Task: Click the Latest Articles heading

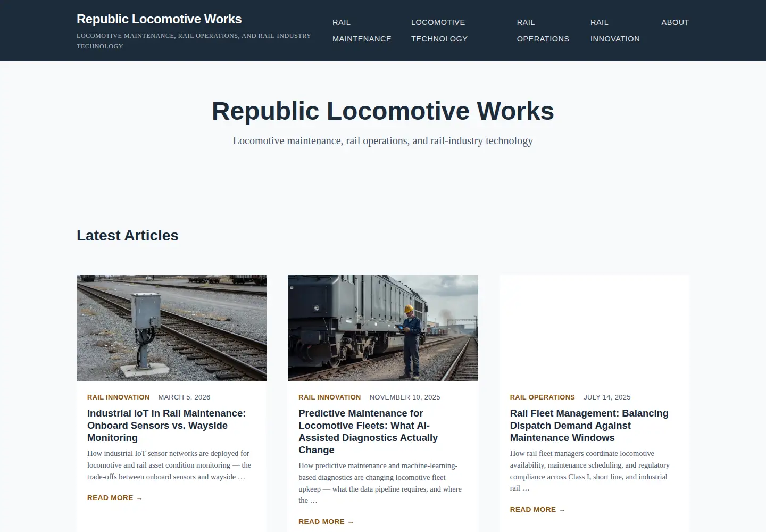Action: click(128, 236)
